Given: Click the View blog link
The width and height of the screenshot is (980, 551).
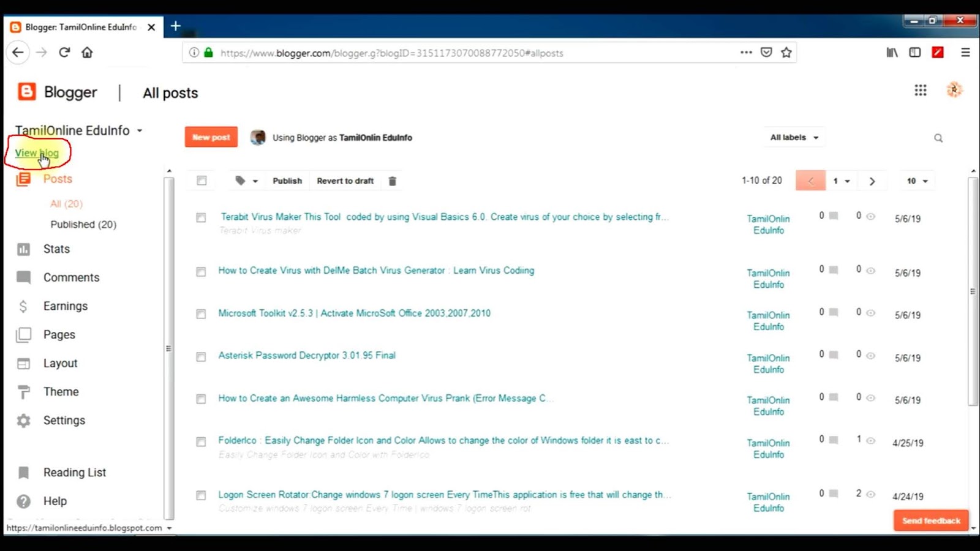Looking at the screenshot, I should (x=37, y=153).
